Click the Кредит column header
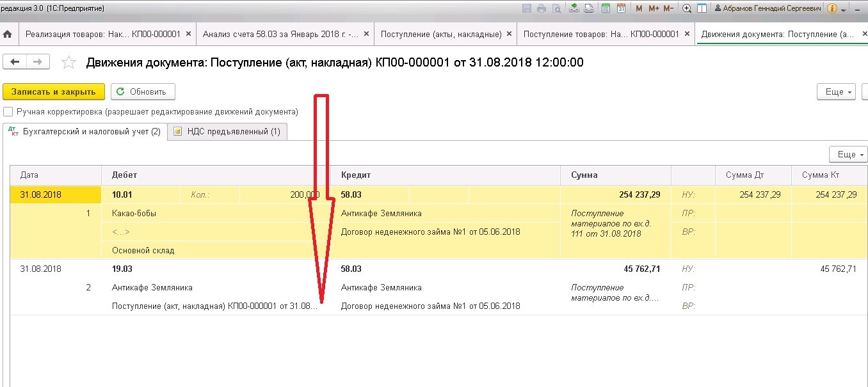 pos(446,175)
